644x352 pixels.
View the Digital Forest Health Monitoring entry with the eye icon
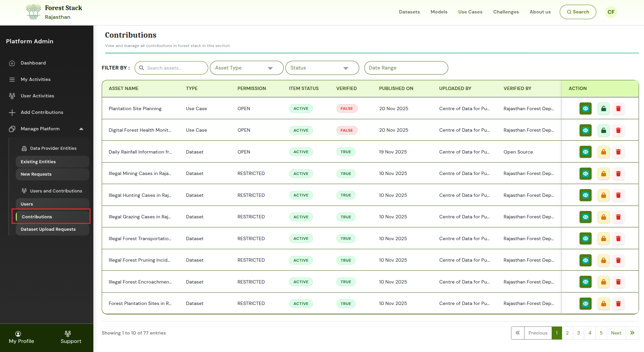coord(585,130)
